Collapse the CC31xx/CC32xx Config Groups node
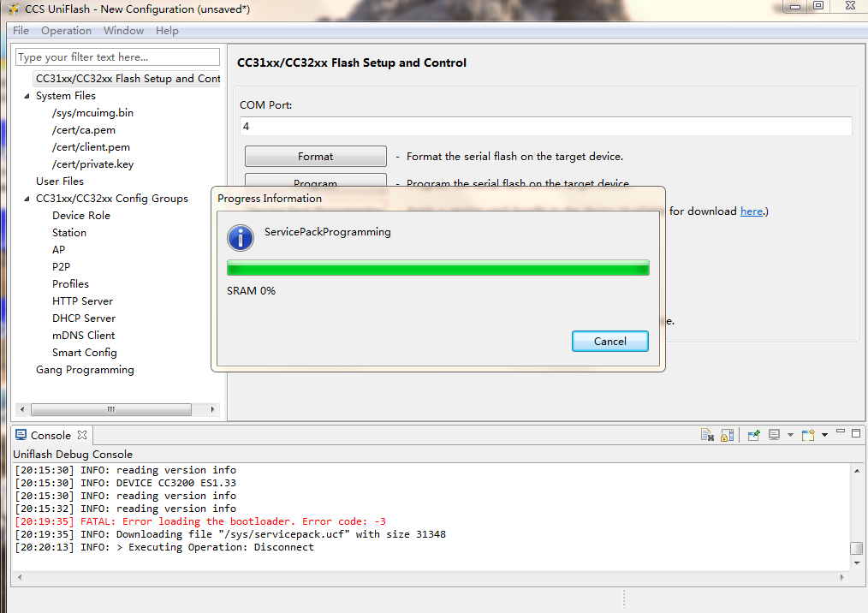868x613 pixels. tap(27, 199)
